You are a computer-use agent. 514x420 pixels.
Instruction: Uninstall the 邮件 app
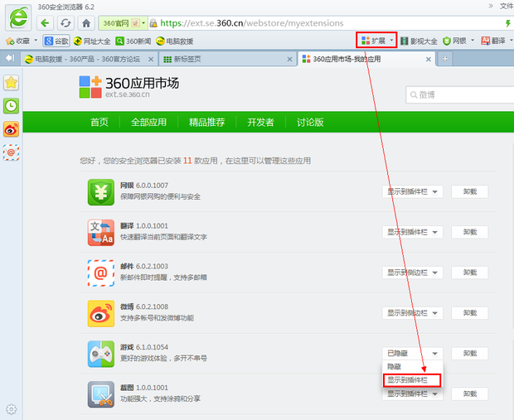pyautogui.click(x=470, y=273)
